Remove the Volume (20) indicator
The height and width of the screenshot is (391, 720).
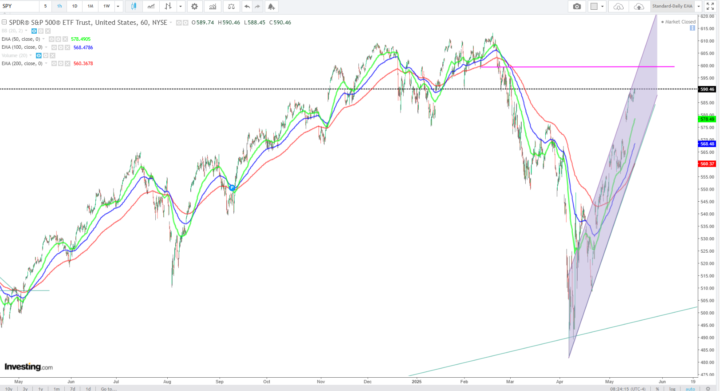tap(52, 56)
